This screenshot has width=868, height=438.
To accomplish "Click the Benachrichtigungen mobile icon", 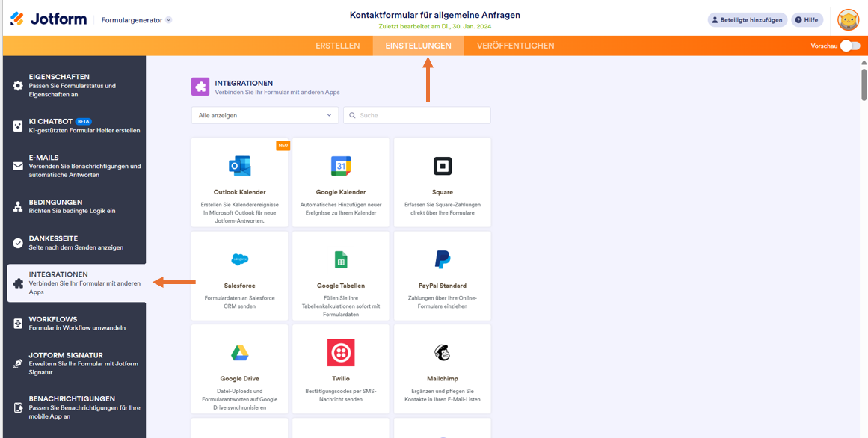I will pos(18,407).
